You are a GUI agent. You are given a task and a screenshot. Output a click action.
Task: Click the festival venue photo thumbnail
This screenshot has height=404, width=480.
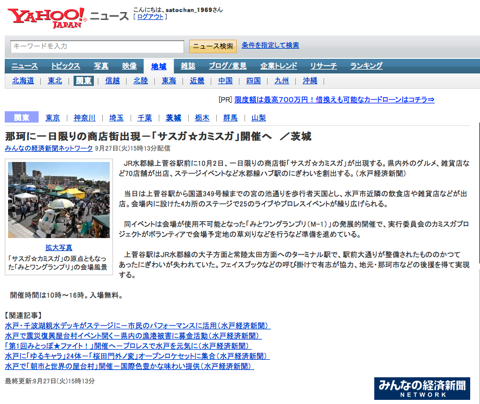tap(59, 200)
